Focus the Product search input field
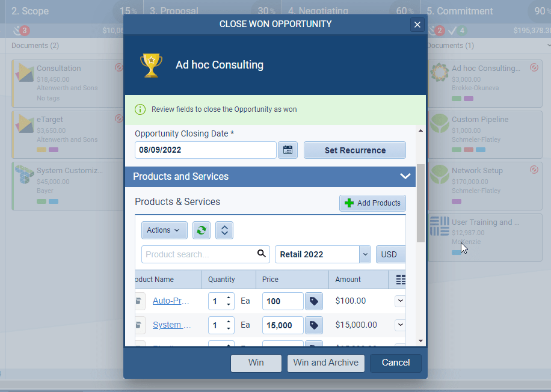The width and height of the screenshot is (551, 392). coord(199,254)
